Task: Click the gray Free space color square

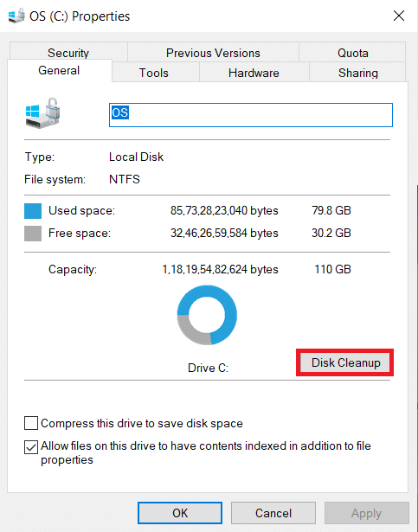Action: (33, 234)
